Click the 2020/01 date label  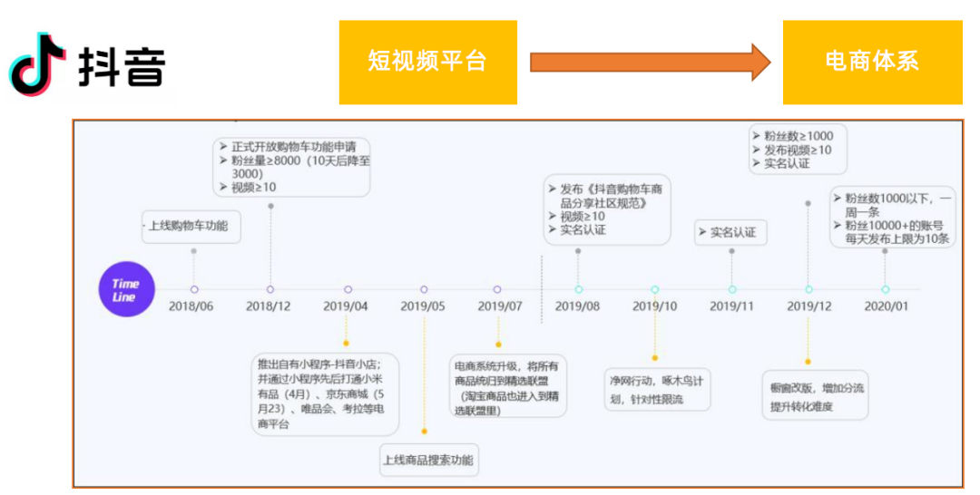(x=887, y=306)
